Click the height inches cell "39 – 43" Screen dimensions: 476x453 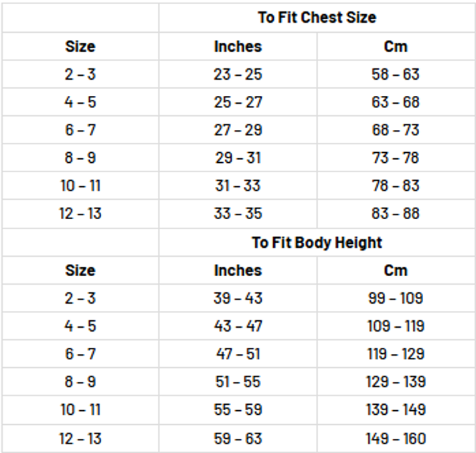click(x=238, y=298)
